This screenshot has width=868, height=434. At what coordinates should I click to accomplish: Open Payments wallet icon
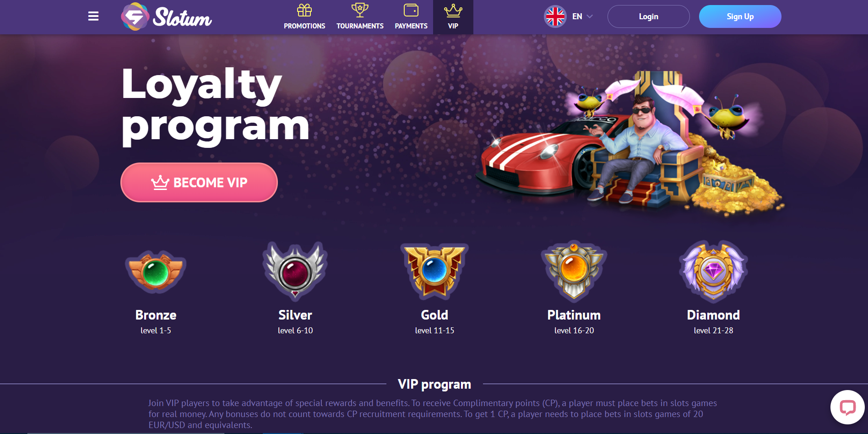click(x=411, y=10)
